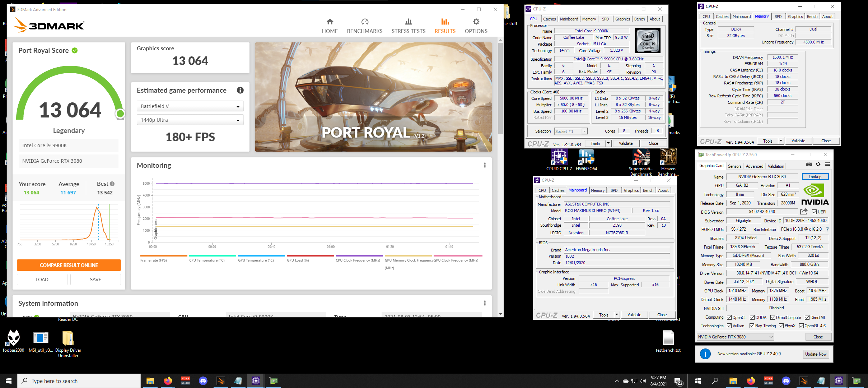Go to 3DMark Home page
The image size is (868, 388).
click(330, 26)
